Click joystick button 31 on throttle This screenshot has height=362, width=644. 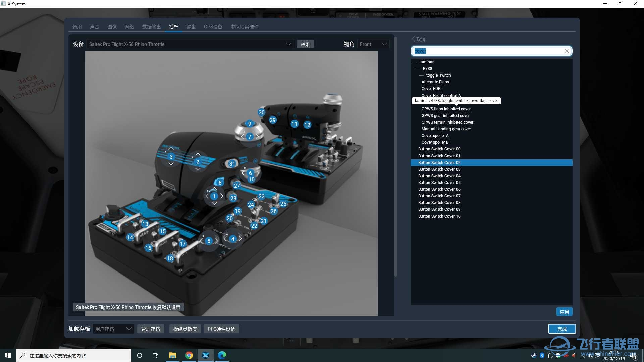coord(232,164)
